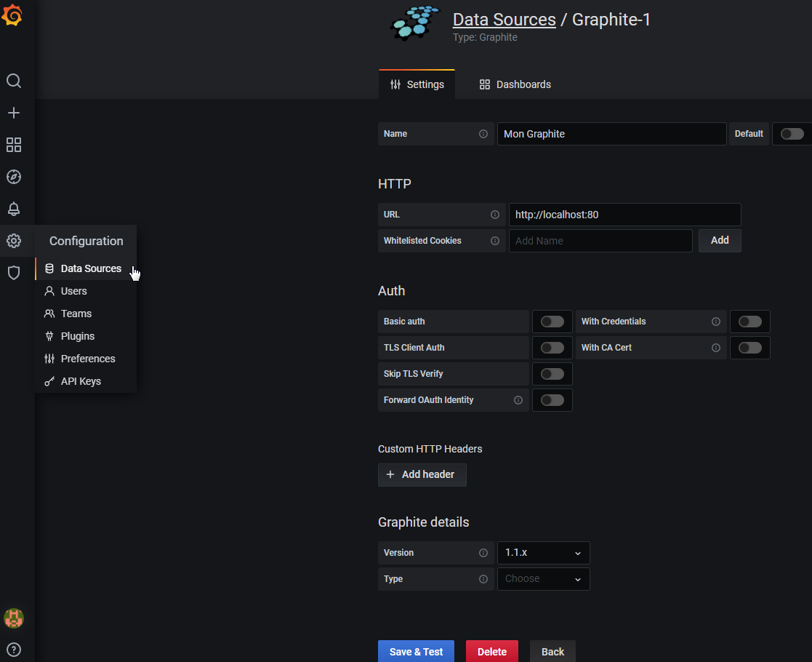Open the Dashboards grid icon in sidebar
The height and width of the screenshot is (662, 812).
point(14,145)
